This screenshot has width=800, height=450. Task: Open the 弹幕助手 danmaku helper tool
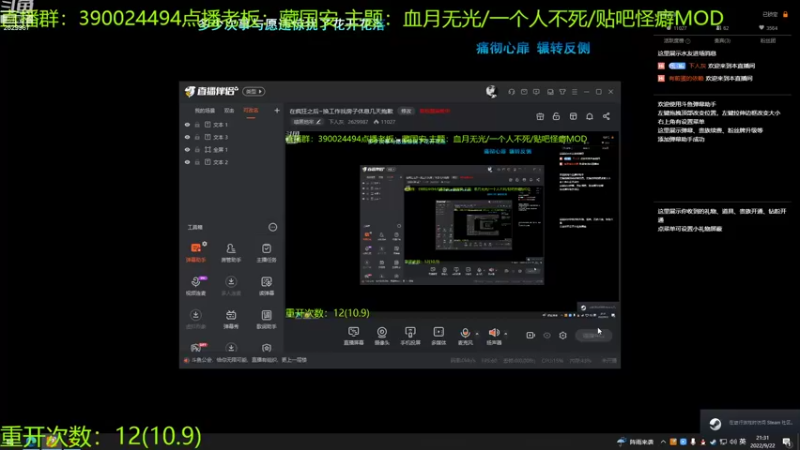click(x=196, y=252)
